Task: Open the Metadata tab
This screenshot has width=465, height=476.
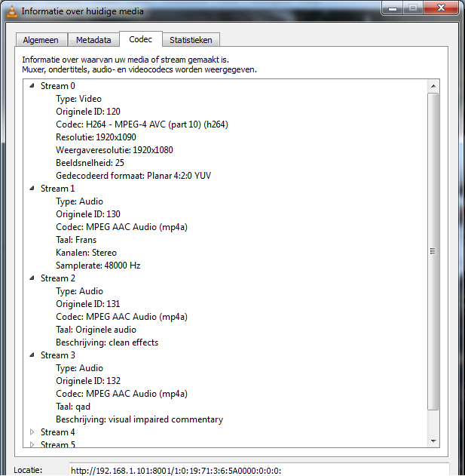Action: pos(93,40)
